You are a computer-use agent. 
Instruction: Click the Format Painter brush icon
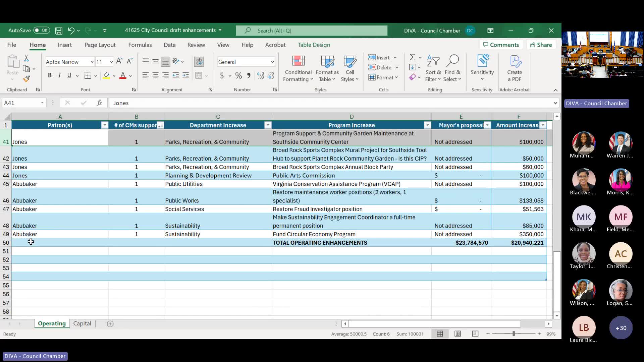coord(26,79)
